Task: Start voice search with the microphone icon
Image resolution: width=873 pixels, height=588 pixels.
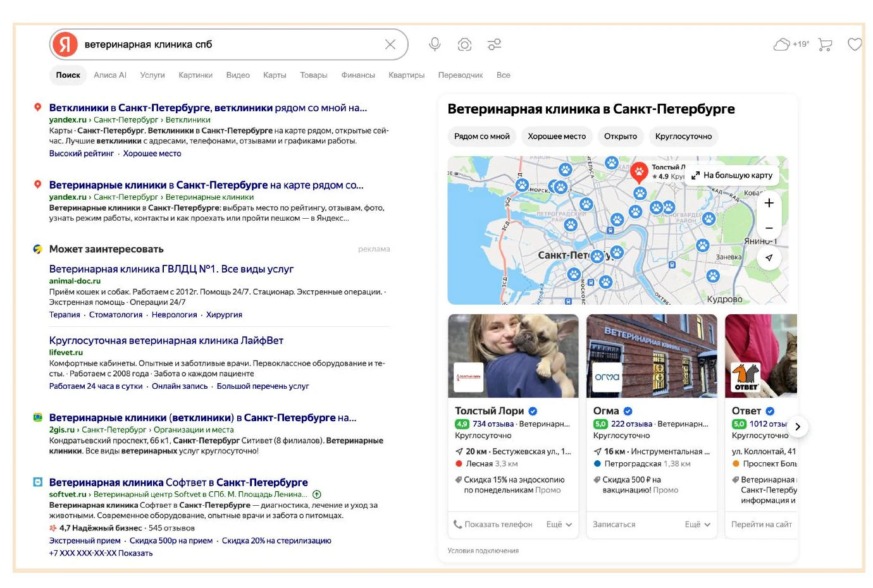Action: 435,44
